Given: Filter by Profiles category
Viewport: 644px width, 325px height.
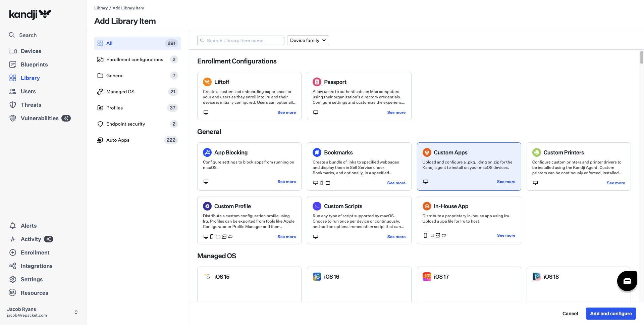Looking at the screenshot, I should tap(138, 108).
